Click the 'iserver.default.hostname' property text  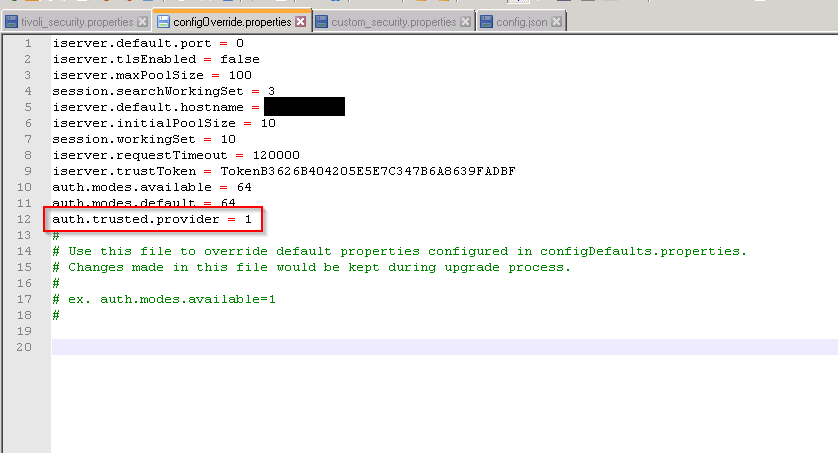[x=148, y=107]
